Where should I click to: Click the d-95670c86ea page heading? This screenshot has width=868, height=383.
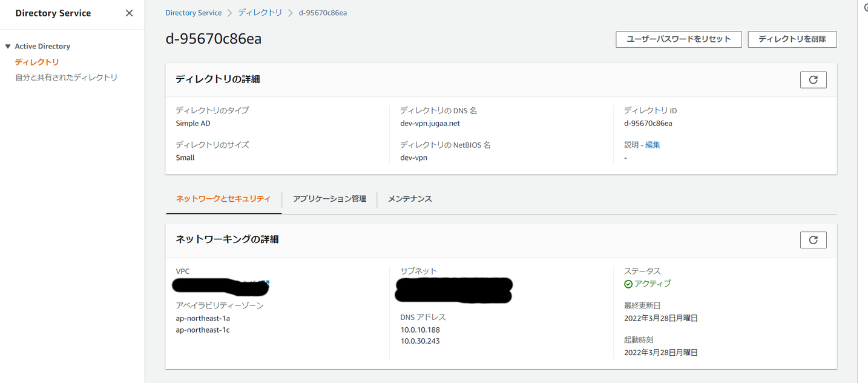click(x=214, y=39)
